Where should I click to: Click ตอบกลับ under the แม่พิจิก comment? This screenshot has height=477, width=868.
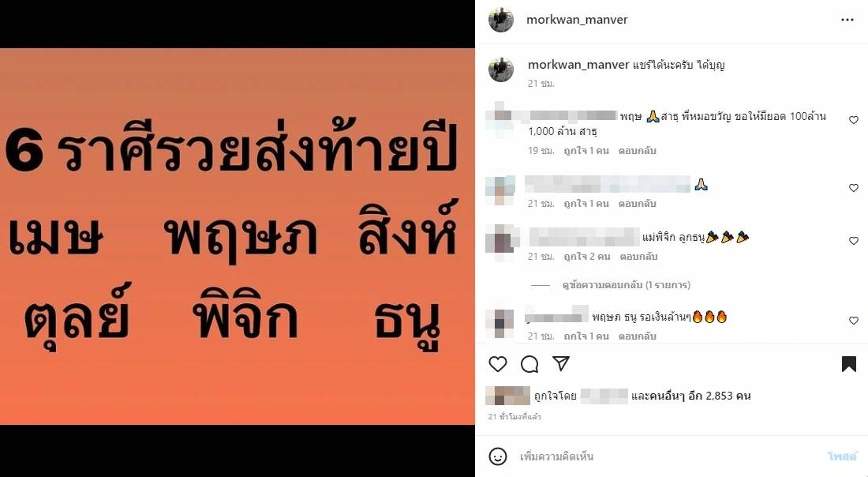tap(638, 257)
